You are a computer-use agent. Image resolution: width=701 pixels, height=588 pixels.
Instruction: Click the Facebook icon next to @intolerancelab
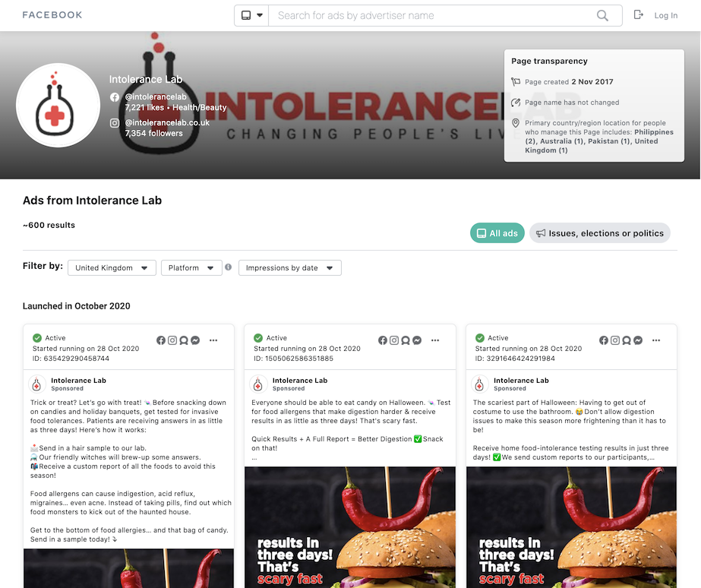(115, 97)
